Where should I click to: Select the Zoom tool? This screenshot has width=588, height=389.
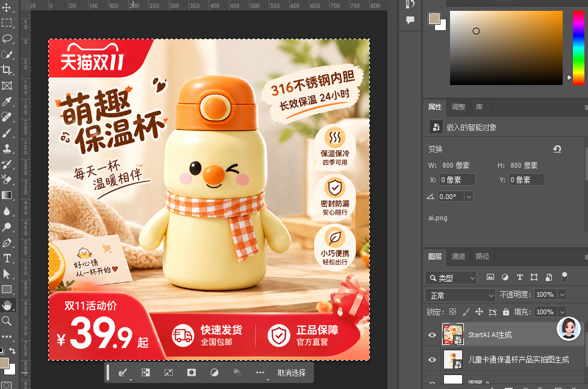pos(7,321)
